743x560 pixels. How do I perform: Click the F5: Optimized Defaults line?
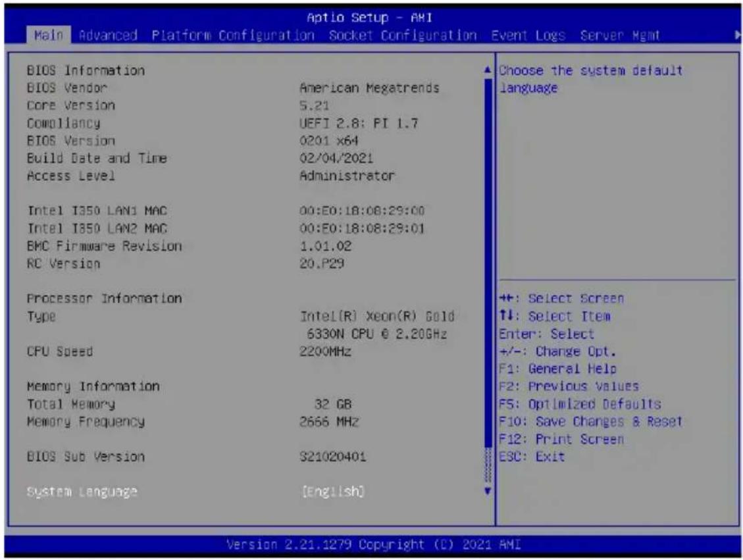[580, 404]
